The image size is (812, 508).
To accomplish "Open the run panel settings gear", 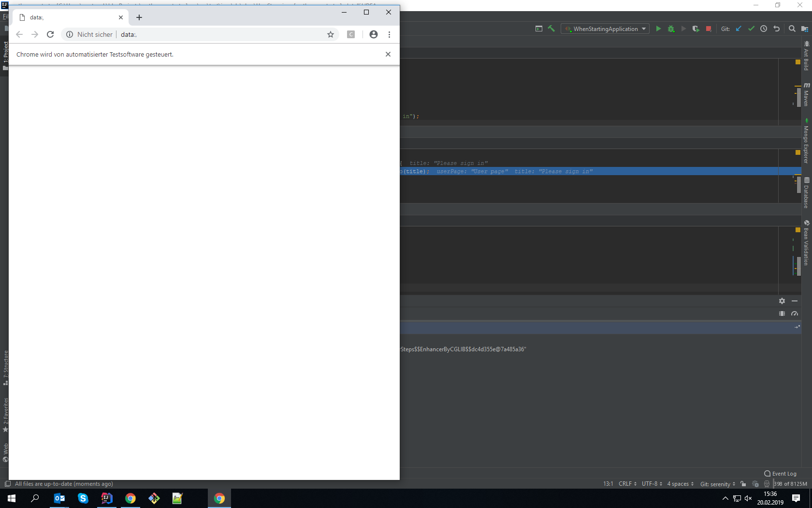I will coord(782,301).
